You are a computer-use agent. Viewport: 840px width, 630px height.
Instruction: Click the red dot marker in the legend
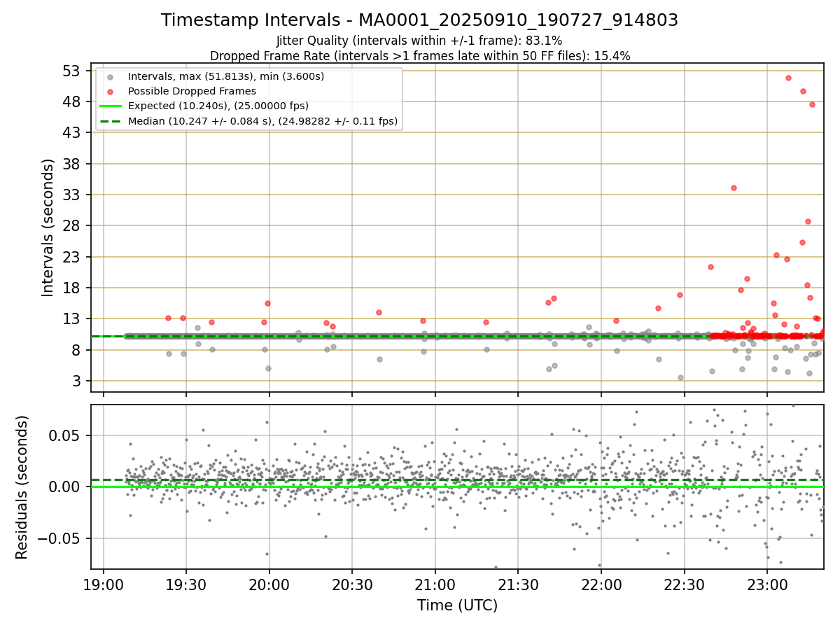click(110, 91)
